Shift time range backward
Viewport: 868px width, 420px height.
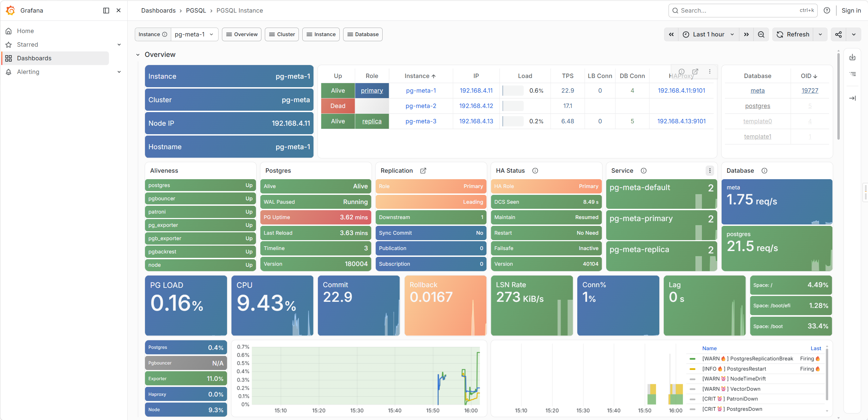point(671,34)
